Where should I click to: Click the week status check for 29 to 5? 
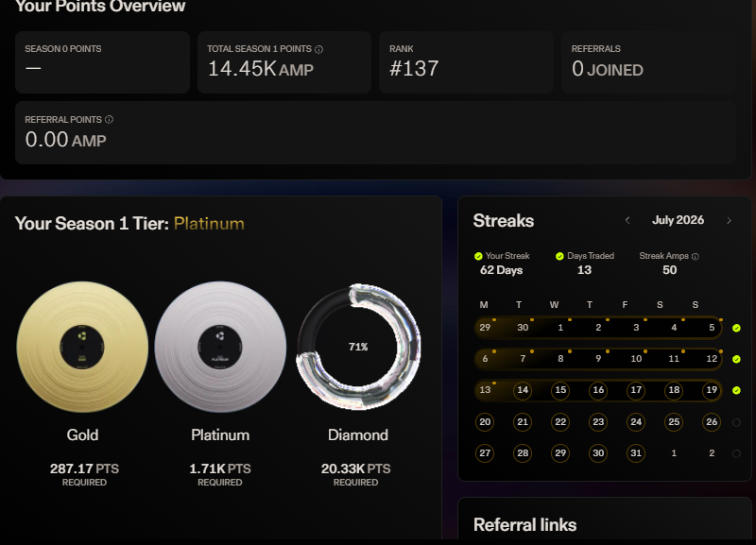736,328
